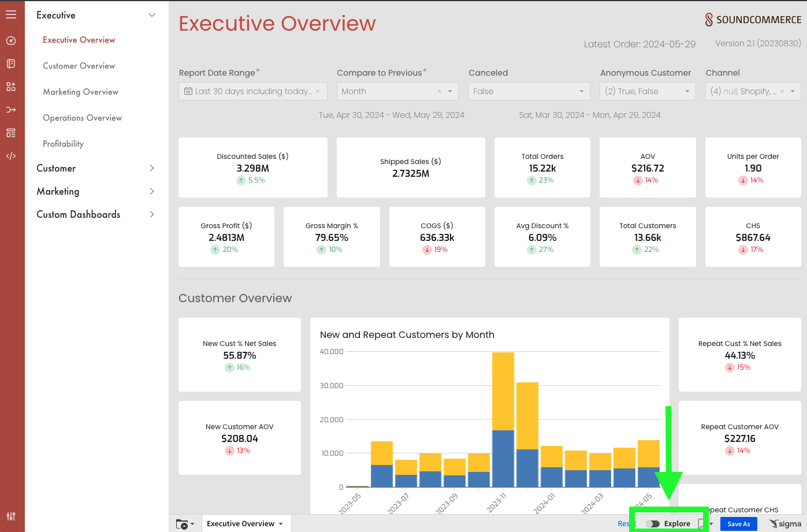Clear the Compare to Previous Month value
Viewport: 807px width, 532px height.
pyautogui.click(x=439, y=91)
